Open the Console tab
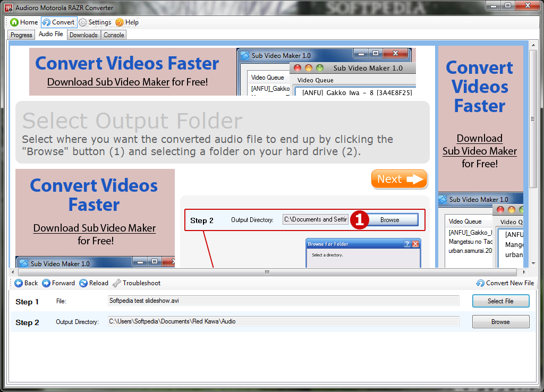The image size is (544, 392). click(114, 35)
